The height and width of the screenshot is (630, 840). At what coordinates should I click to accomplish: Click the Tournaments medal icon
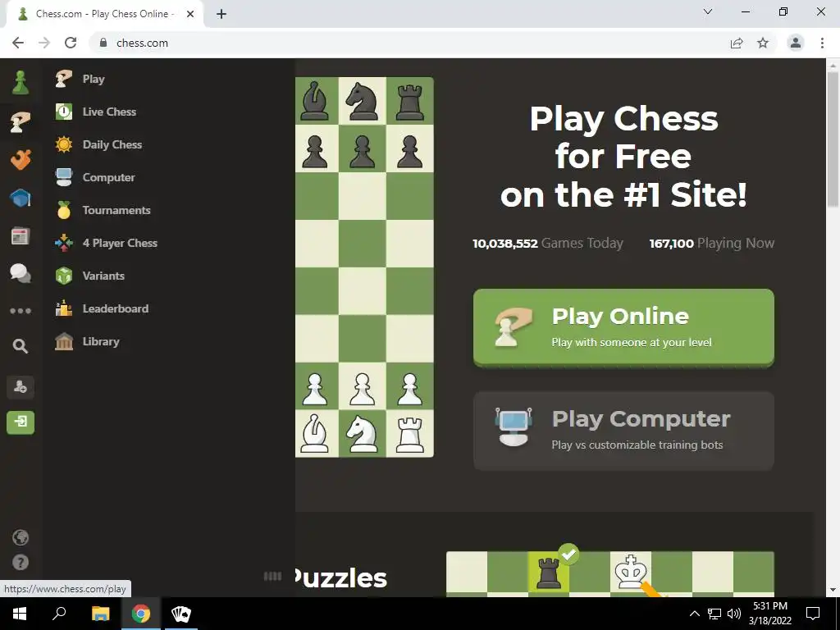point(64,210)
